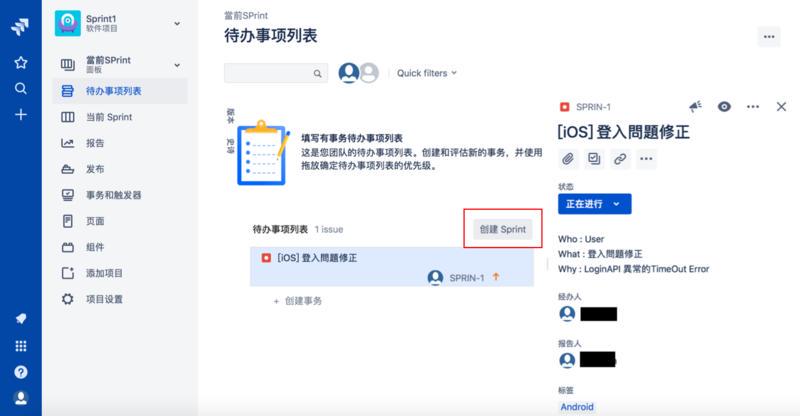Screen dimensions: 800x416
Task: Open starred items in the global sidebar
Action: coord(20,62)
